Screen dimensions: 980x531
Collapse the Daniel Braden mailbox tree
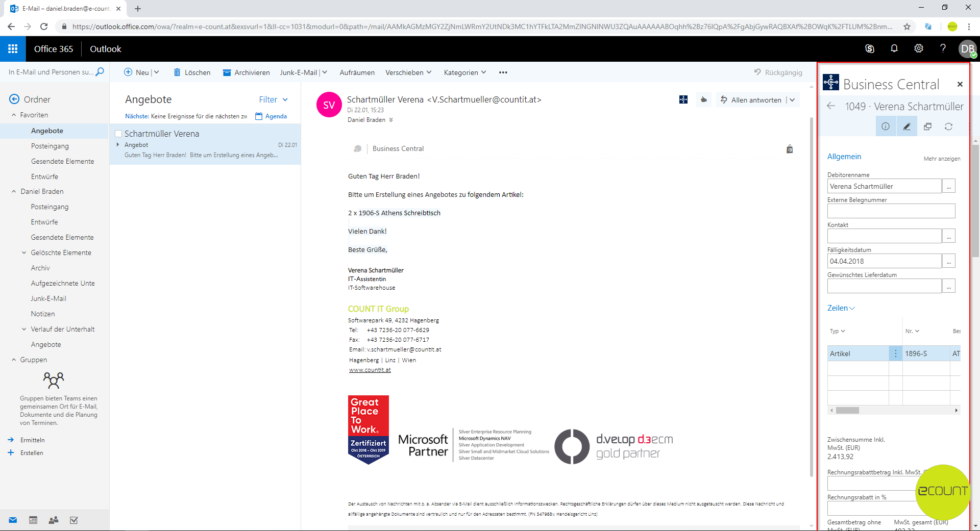point(14,192)
